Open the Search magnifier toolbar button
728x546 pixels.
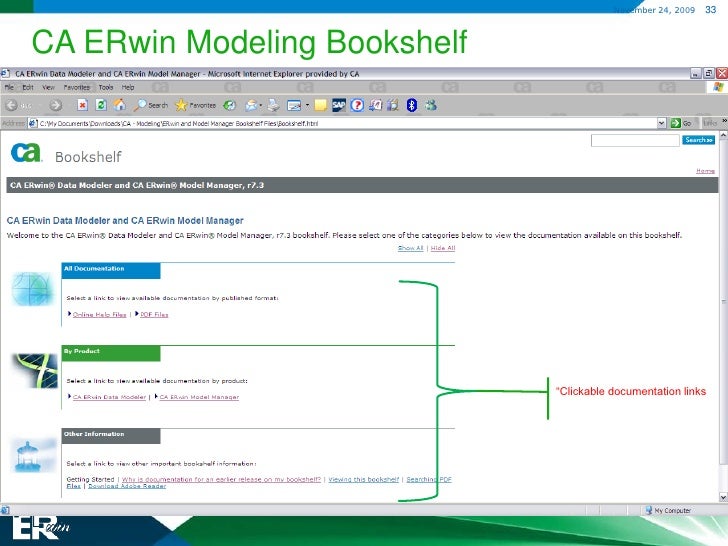151,105
